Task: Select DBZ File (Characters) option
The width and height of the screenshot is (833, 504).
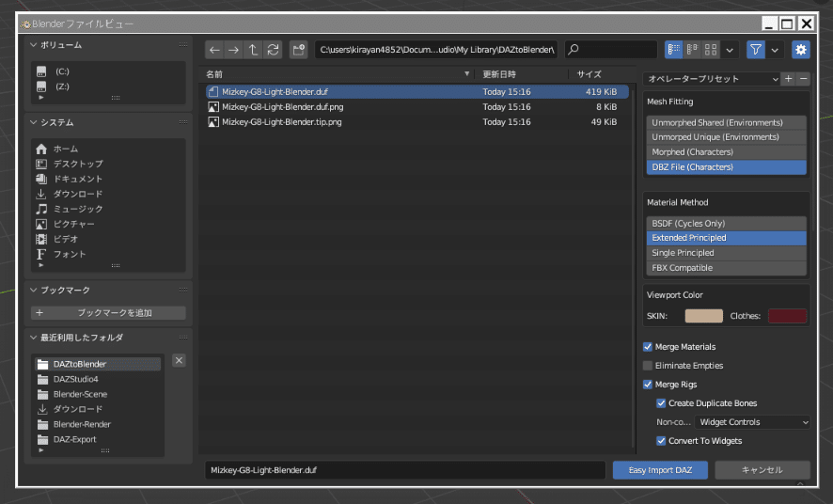Action: [x=726, y=166]
